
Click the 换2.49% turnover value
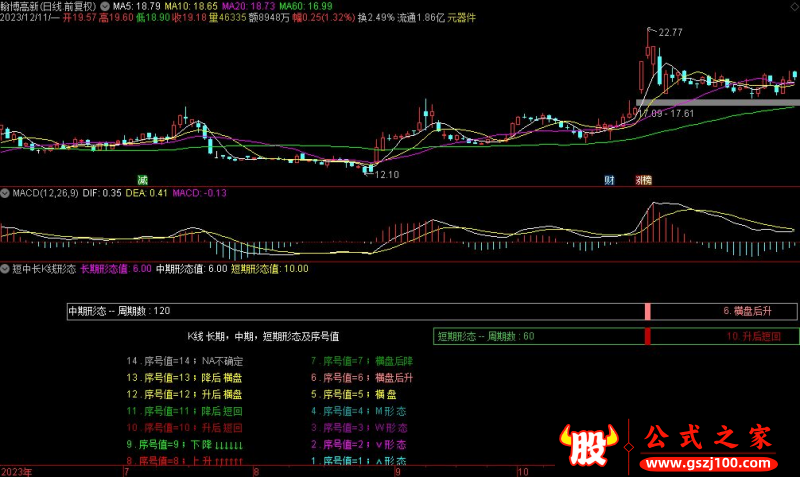point(376,18)
